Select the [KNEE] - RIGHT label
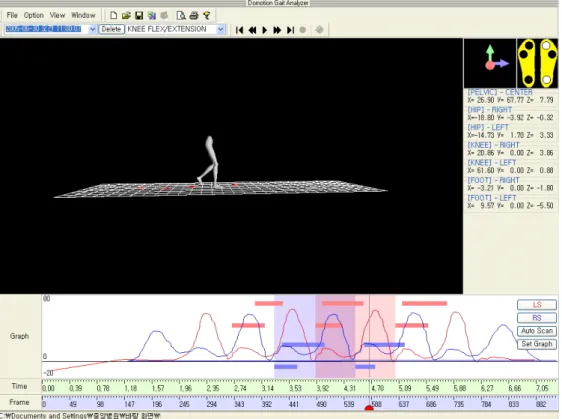This screenshot has width=562, height=419. (x=493, y=145)
